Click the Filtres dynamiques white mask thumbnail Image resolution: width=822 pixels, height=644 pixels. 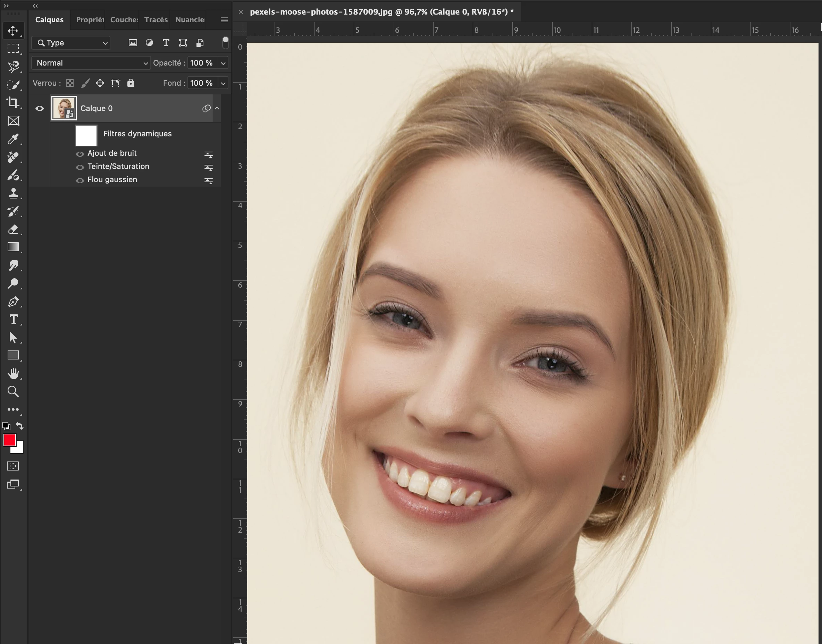(x=86, y=135)
